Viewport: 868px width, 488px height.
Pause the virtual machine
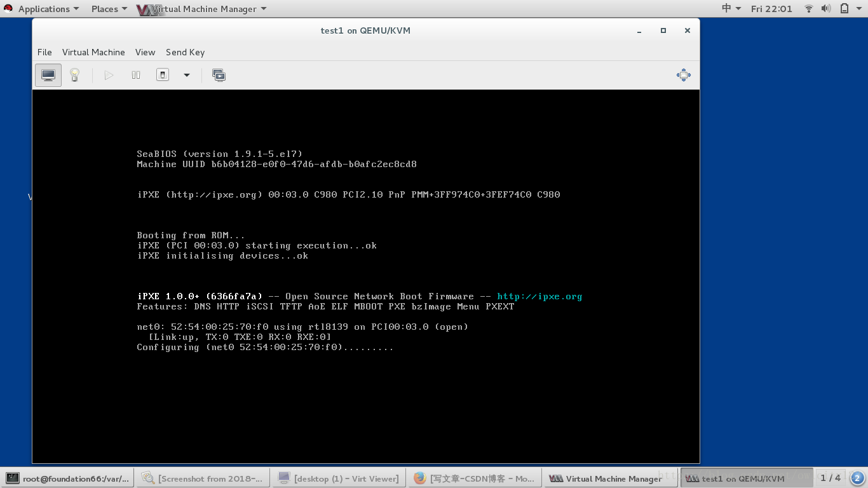(135, 75)
